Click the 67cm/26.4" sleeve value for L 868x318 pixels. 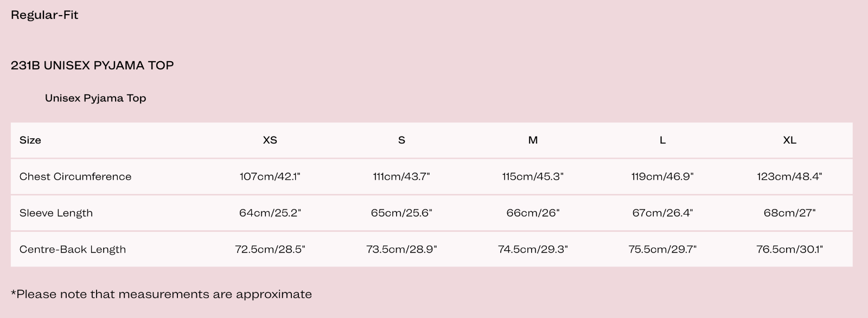(x=662, y=213)
